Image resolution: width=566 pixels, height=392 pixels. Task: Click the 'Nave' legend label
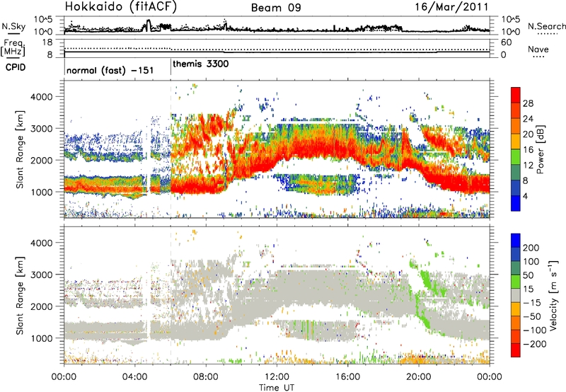pos(538,50)
